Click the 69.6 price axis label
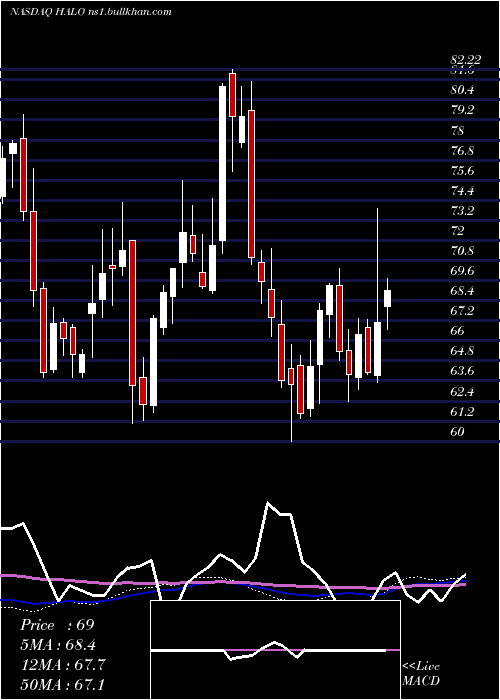The image size is (500, 700). click(462, 271)
